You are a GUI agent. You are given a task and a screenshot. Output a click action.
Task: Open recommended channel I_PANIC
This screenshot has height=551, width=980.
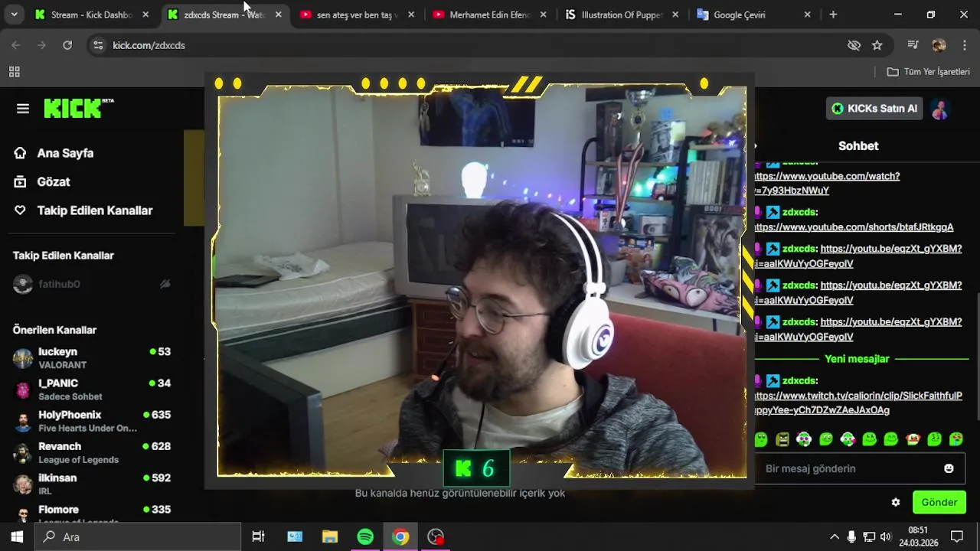(92, 390)
